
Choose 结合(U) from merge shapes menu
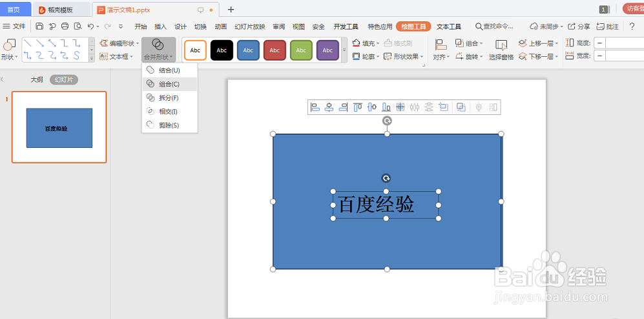click(169, 70)
